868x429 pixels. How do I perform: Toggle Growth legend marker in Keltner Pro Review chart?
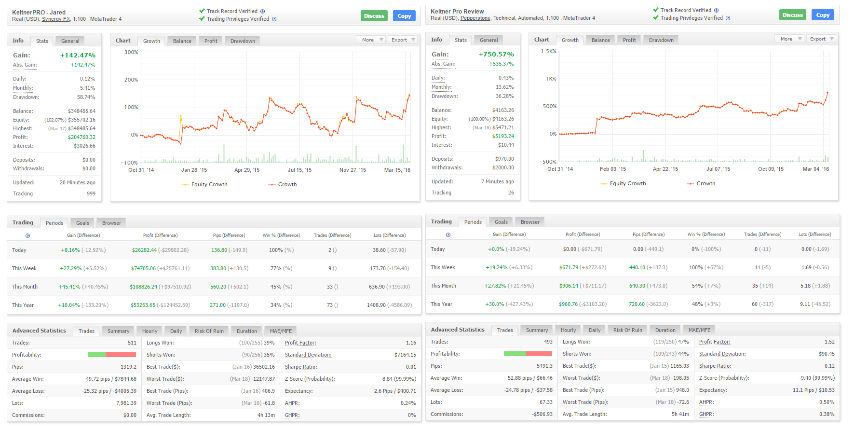point(691,184)
